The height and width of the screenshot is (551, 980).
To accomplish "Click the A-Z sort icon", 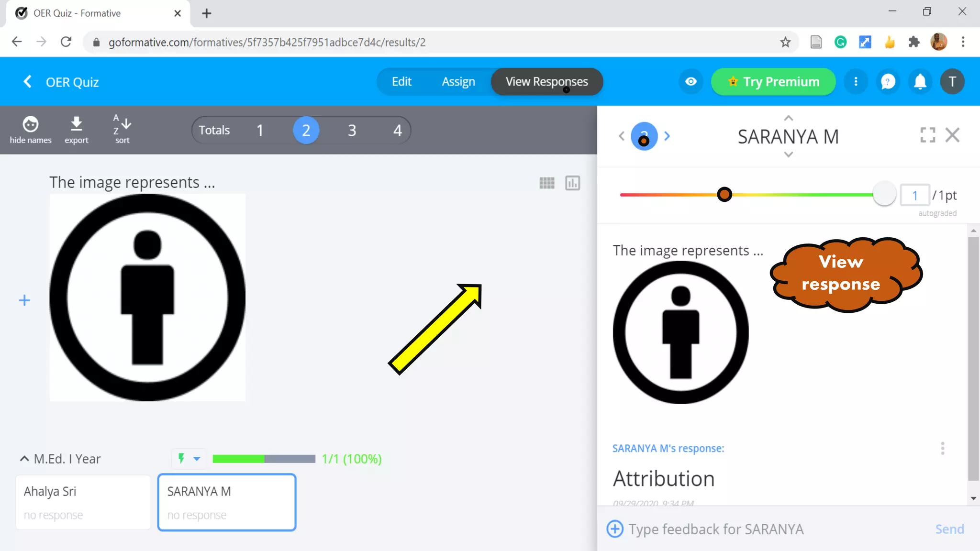I will click(x=122, y=124).
